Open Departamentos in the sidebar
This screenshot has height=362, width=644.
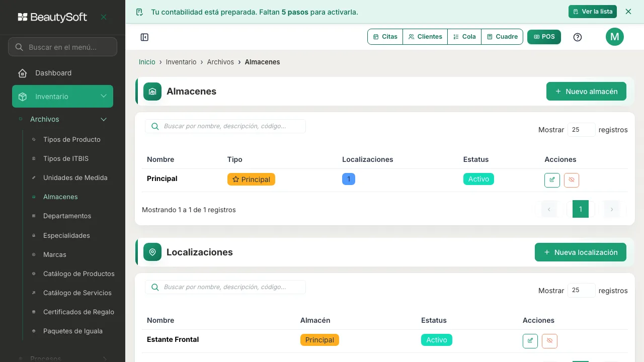coord(67,216)
